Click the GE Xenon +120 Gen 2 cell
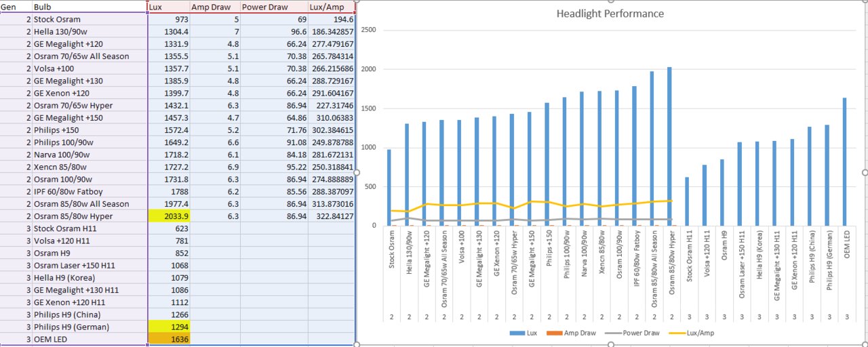Image resolution: width=868 pixels, height=347 pixels. tap(90, 93)
